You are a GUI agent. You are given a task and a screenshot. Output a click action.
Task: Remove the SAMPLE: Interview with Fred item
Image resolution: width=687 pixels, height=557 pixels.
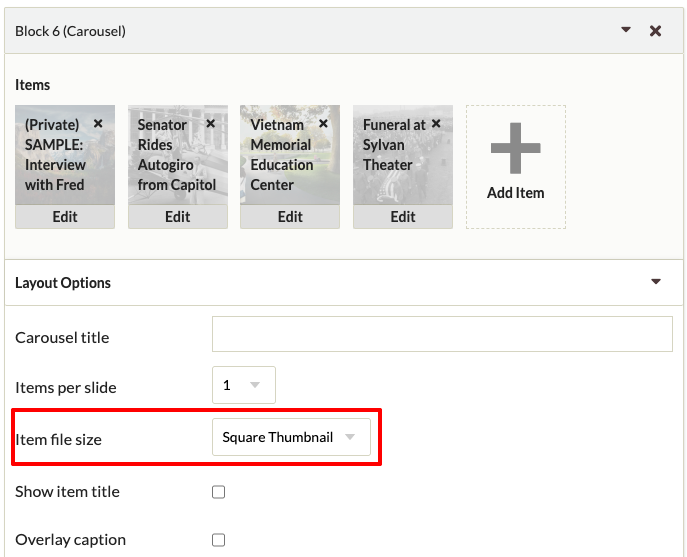(98, 124)
